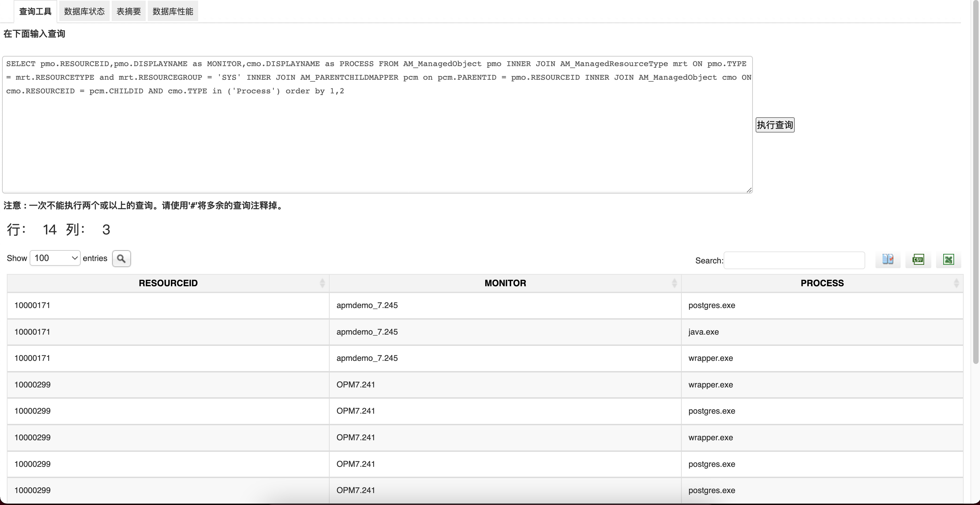
Task: Click the 执行查询 button
Action: 775,125
